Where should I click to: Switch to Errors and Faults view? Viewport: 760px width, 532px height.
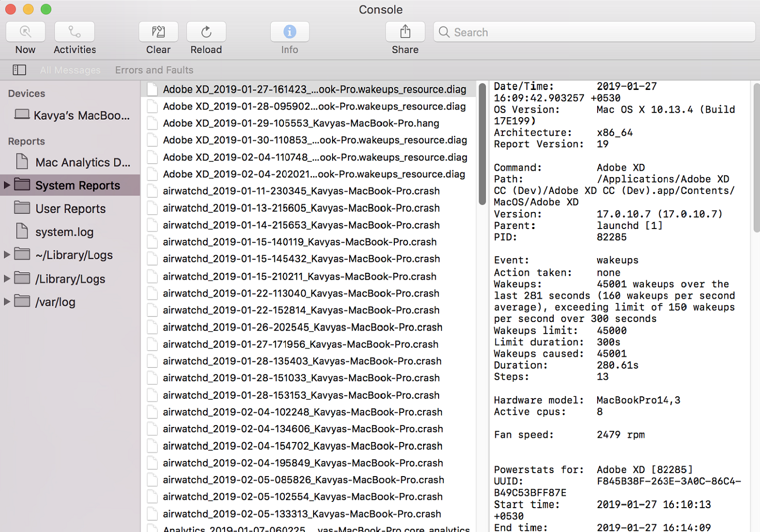click(x=154, y=70)
